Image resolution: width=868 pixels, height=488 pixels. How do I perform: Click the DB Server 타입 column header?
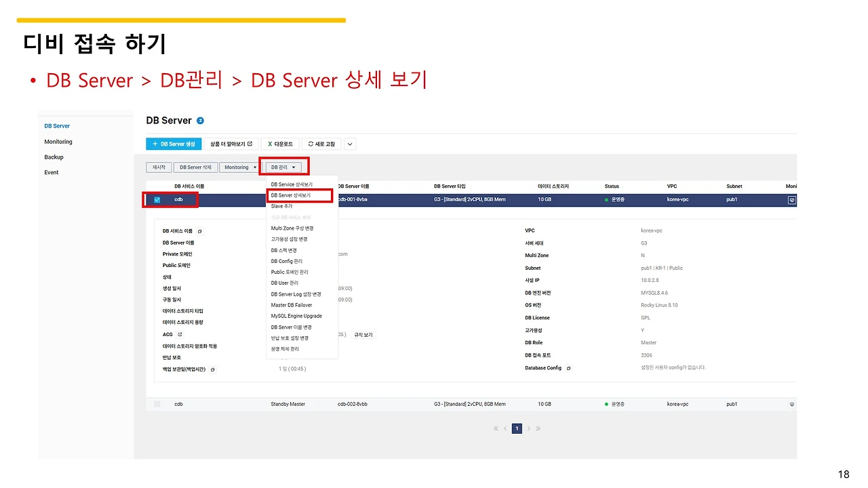450,186
